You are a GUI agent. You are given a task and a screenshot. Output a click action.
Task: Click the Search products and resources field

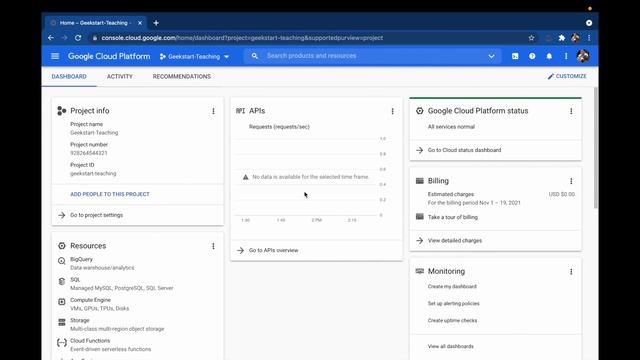(373, 56)
